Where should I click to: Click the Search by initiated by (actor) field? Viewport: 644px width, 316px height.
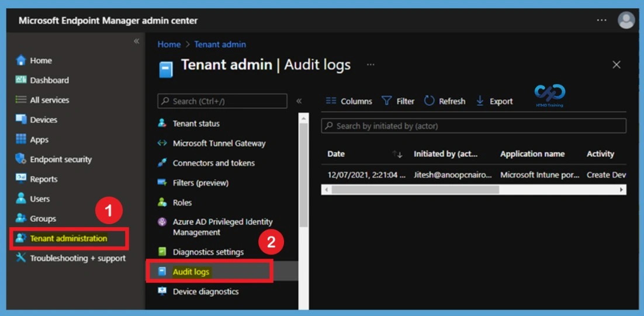pos(473,126)
